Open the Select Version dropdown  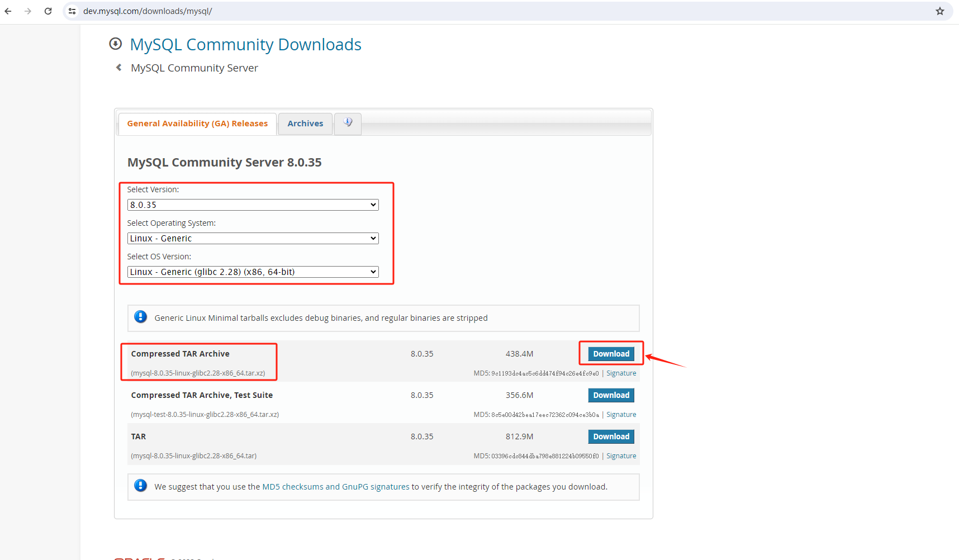[253, 205]
